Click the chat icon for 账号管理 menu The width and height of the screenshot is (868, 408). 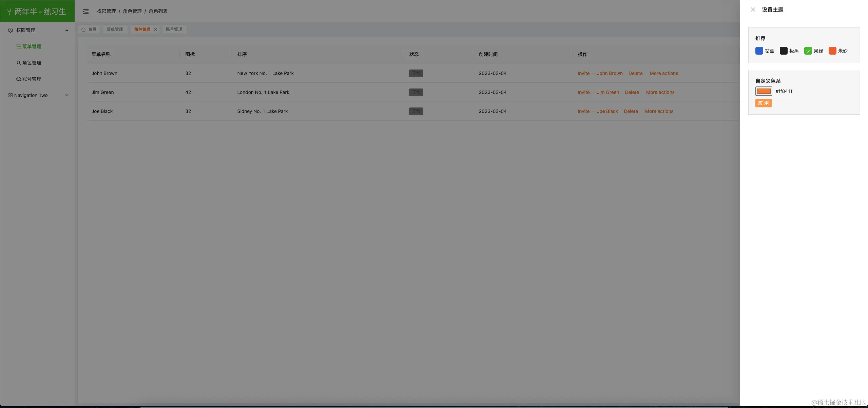(19, 79)
